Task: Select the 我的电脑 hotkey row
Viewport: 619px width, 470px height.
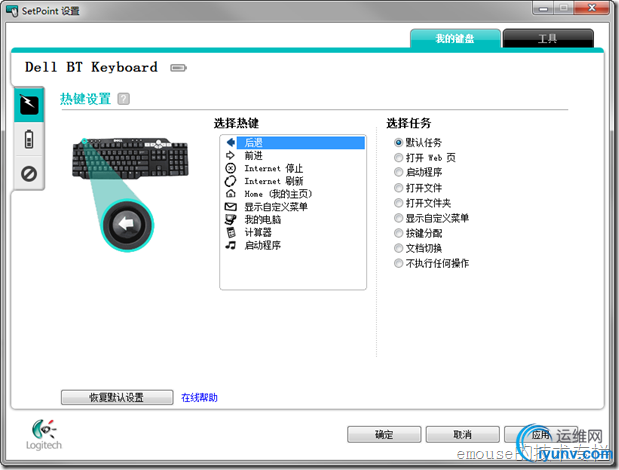Action: point(293,219)
